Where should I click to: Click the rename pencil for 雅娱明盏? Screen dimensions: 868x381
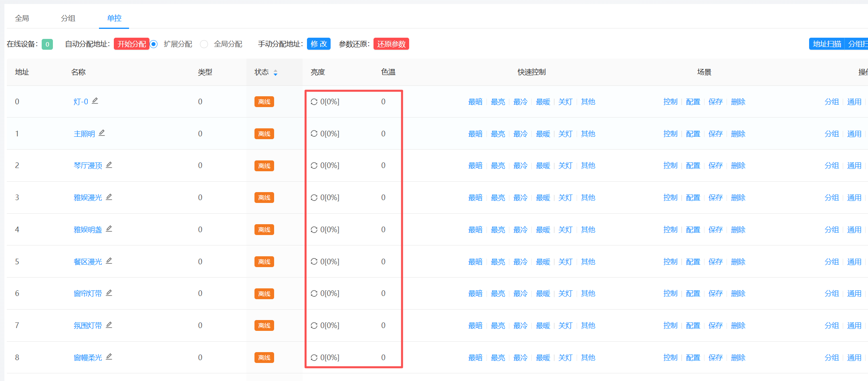109,229
